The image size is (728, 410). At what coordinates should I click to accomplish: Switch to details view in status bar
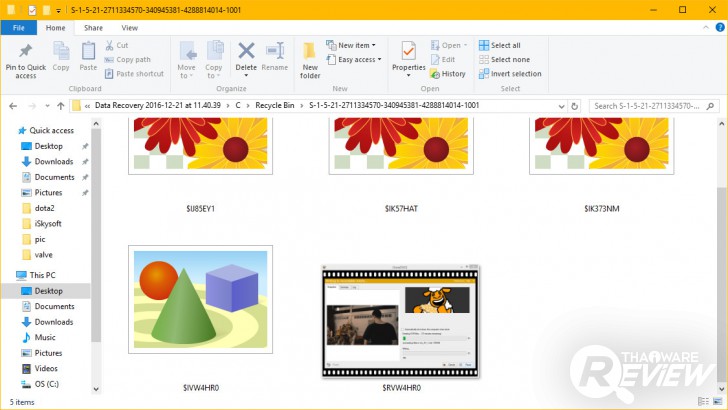[703, 401]
